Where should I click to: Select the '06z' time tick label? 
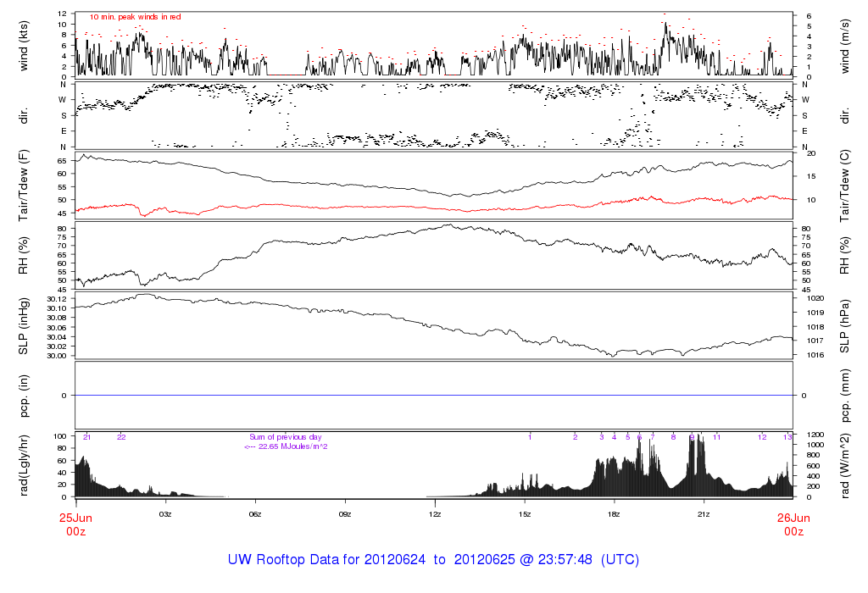(x=254, y=514)
